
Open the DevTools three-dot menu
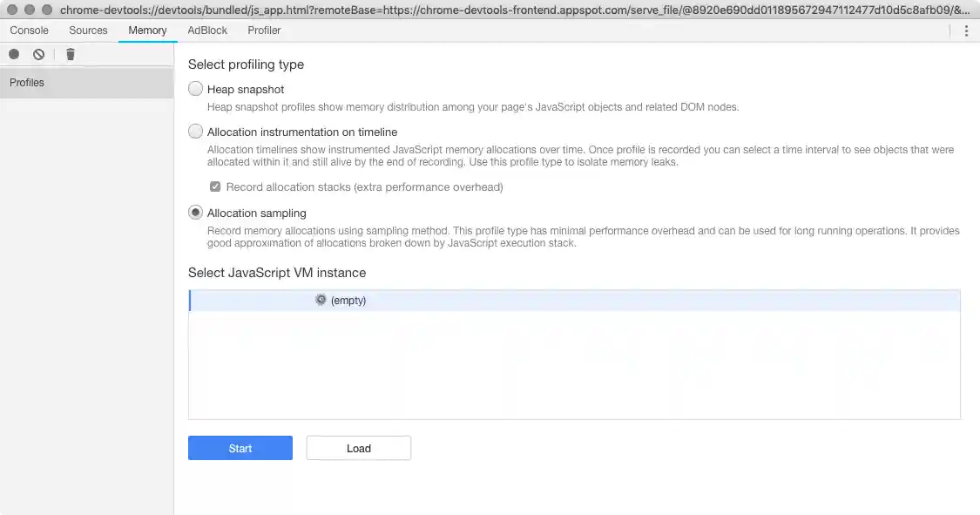tap(966, 30)
